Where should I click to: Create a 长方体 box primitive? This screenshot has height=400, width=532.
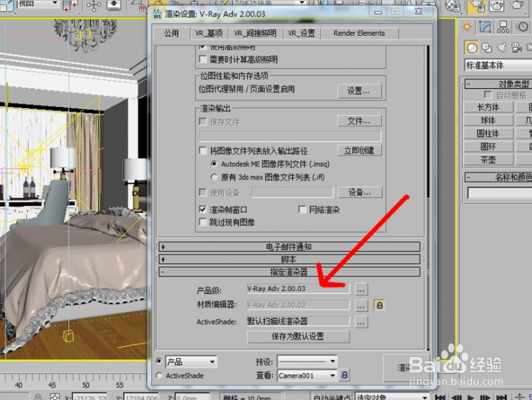(x=488, y=107)
